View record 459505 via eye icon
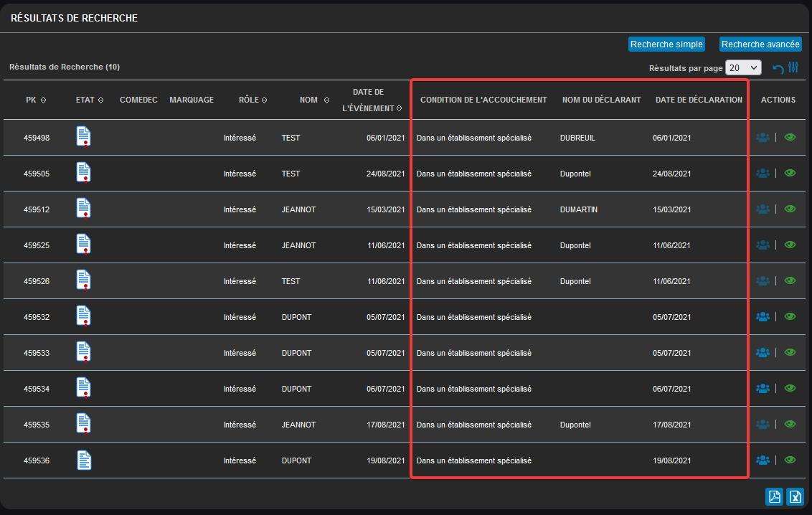Viewport: 812px width, 515px height. [x=790, y=173]
